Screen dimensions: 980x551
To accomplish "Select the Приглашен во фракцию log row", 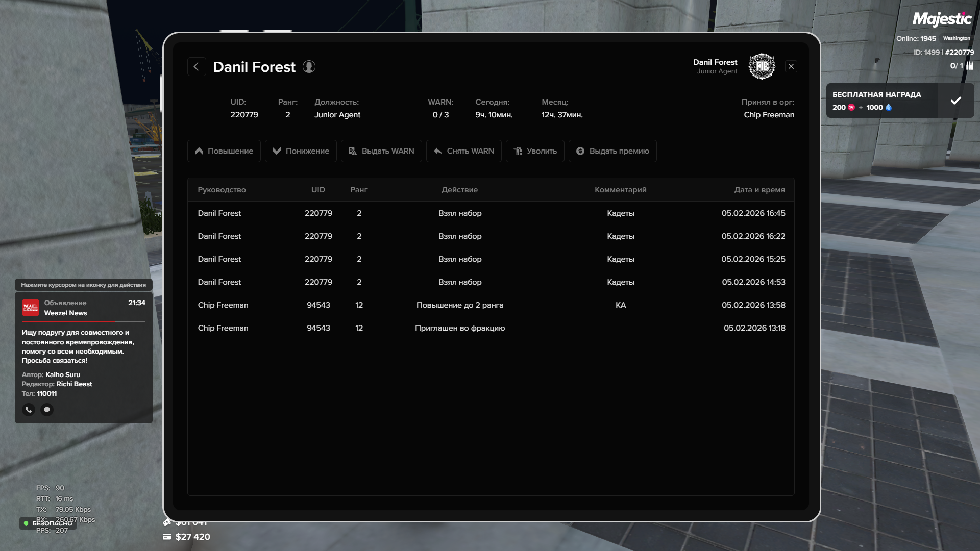I will tap(459, 328).
